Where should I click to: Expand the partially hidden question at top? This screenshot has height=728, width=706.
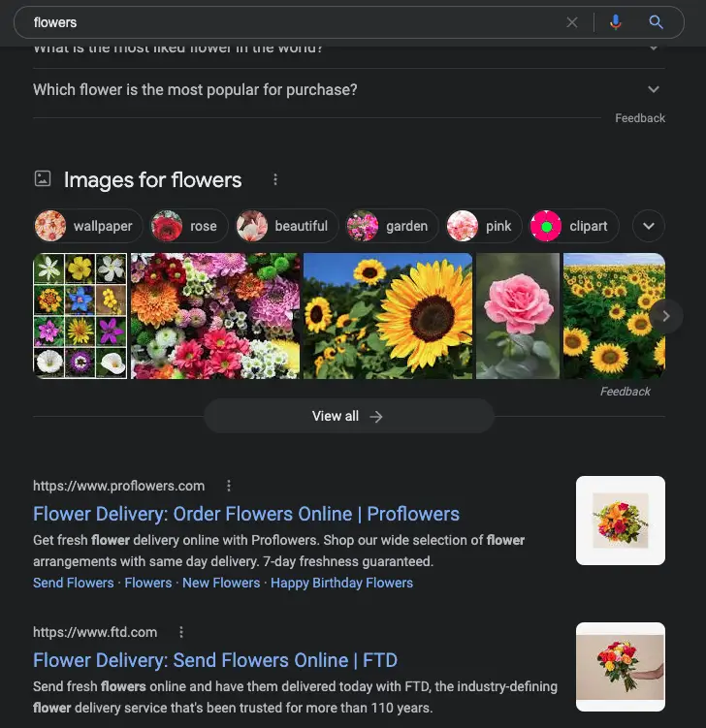654,48
